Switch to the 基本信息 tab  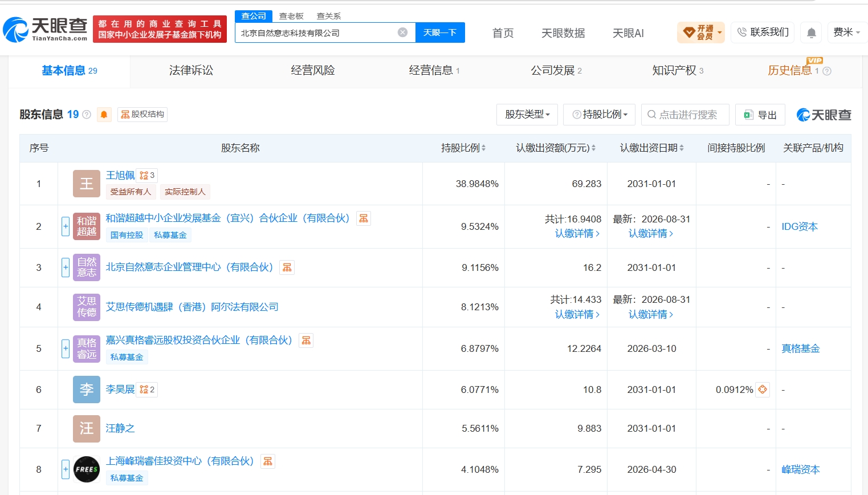coord(69,71)
